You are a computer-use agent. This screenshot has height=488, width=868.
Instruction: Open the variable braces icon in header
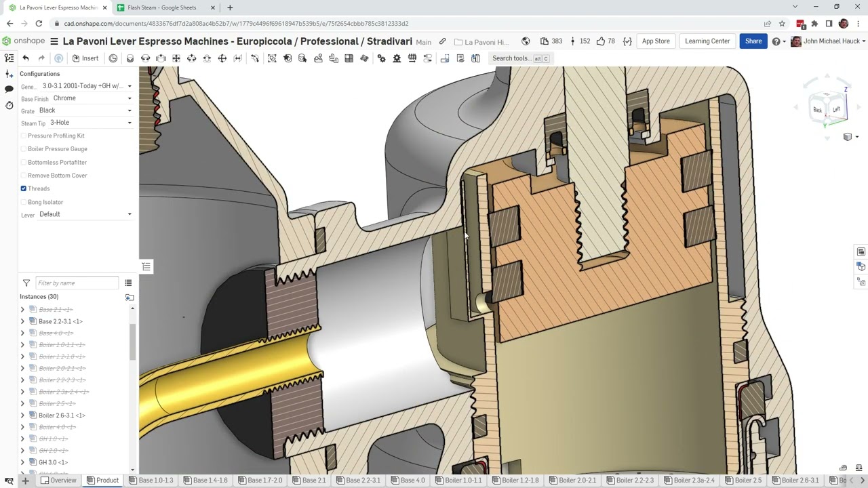[627, 41]
